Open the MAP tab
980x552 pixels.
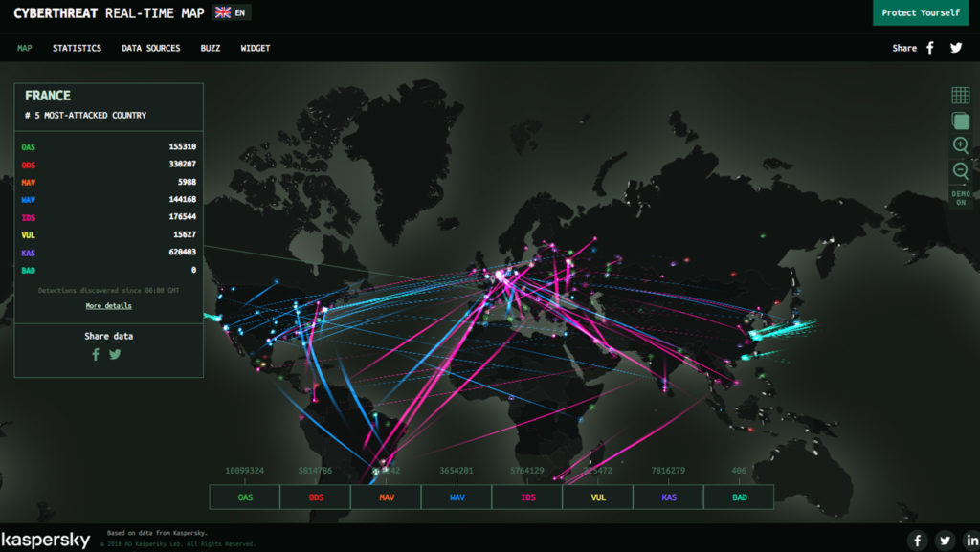click(x=24, y=48)
